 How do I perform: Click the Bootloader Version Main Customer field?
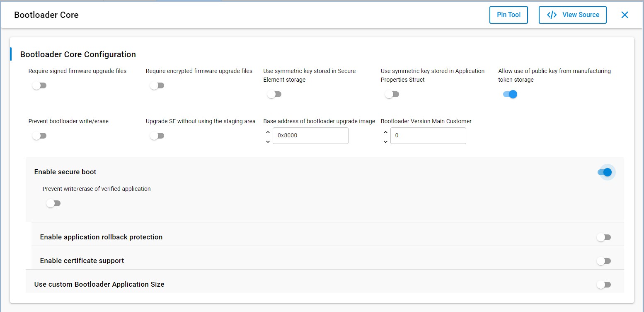tap(428, 135)
